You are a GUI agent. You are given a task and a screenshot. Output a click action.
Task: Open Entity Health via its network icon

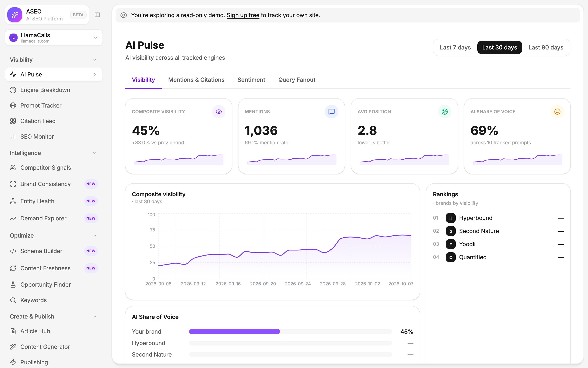[x=13, y=201]
